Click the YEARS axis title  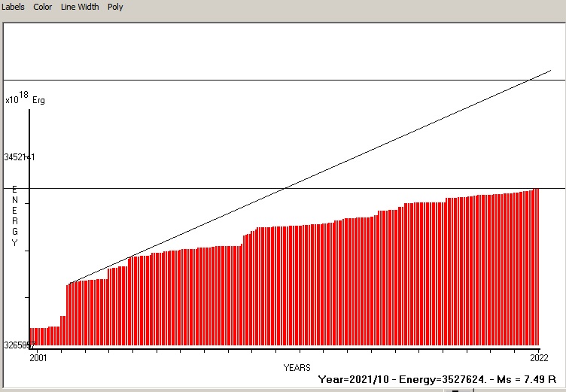coord(297,368)
